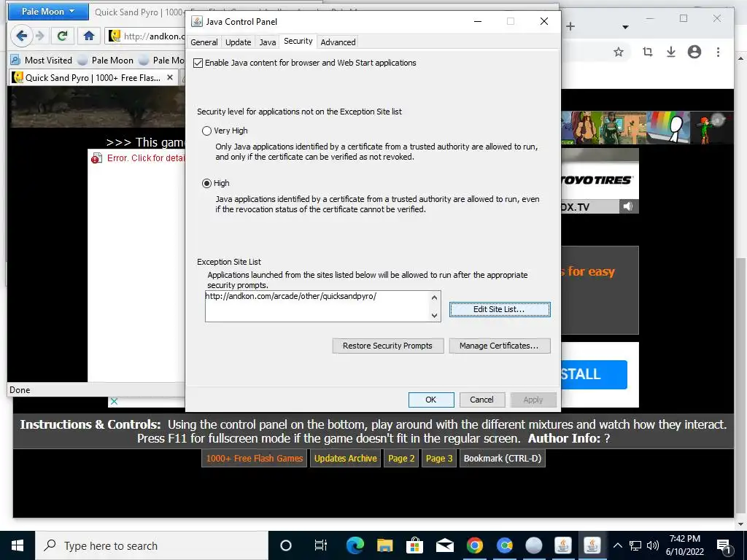Viewport: 747px width, 560px height.
Task: Bookmark this page with Chrome's star
Action: tap(619, 52)
